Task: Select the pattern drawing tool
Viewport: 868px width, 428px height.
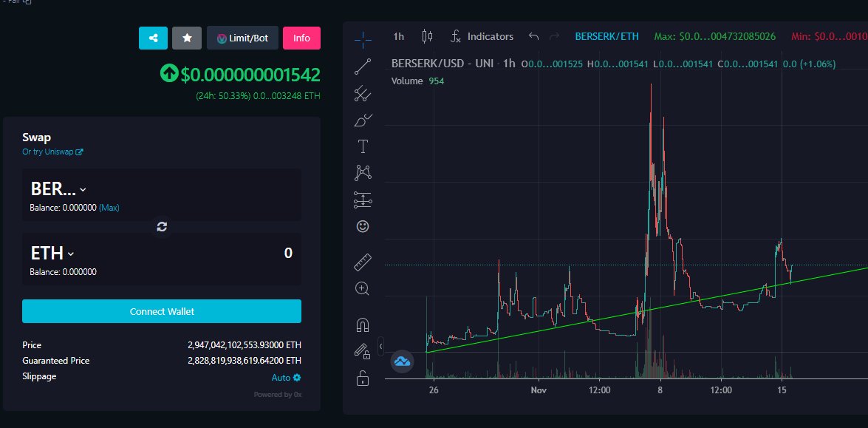Action: [x=363, y=173]
